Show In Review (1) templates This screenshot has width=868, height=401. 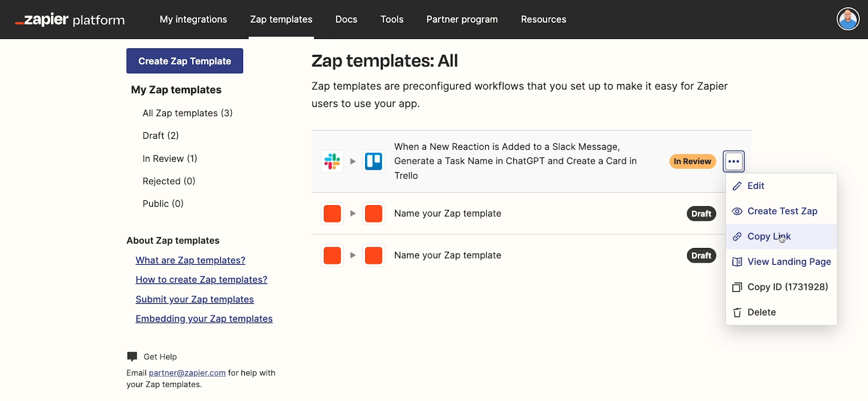170,158
